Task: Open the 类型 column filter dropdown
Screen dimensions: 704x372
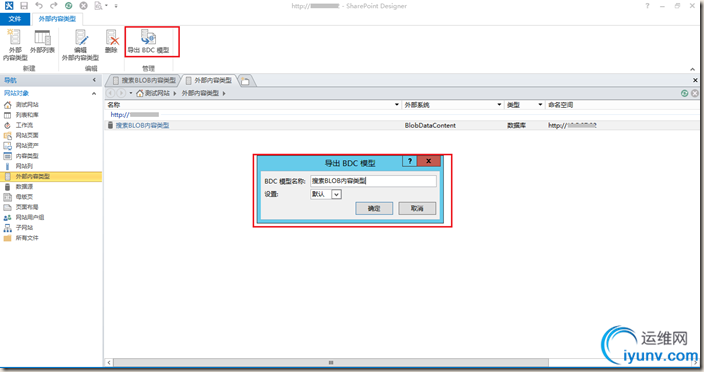Action: pyautogui.click(x=540, y=105)
